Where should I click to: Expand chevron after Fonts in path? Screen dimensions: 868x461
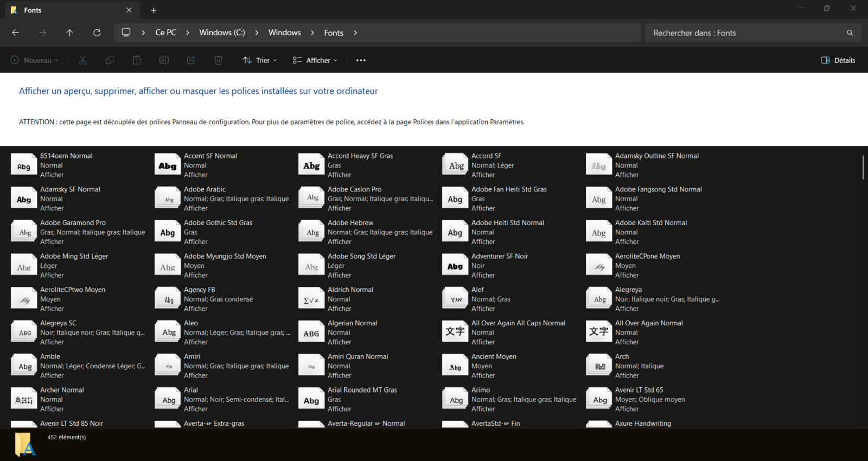click(355, 33)
